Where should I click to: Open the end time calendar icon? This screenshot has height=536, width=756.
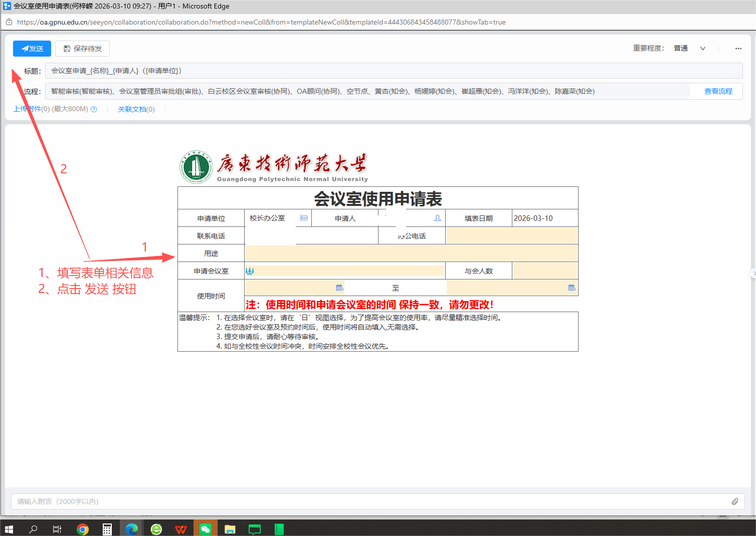point(572,288)
